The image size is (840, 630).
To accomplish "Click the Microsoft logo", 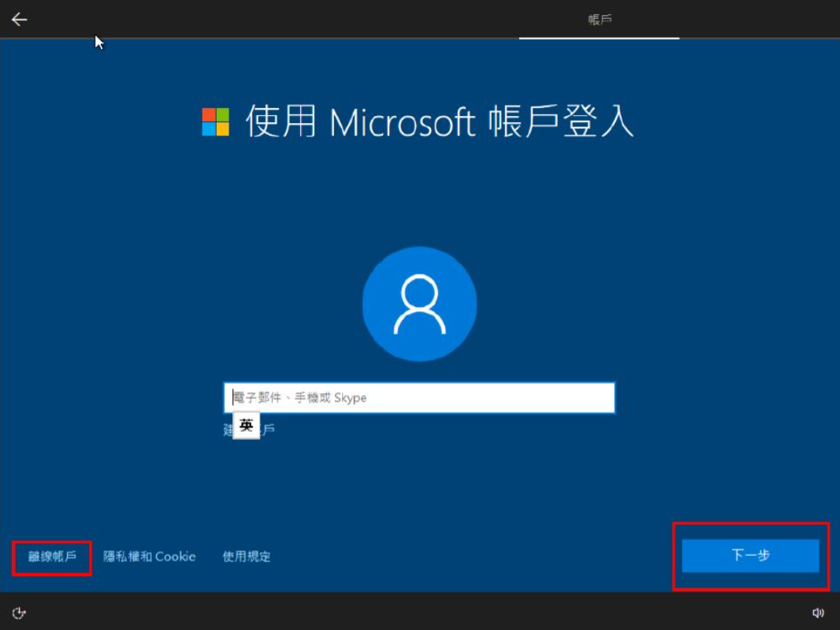I will click(x=215, y=121).
